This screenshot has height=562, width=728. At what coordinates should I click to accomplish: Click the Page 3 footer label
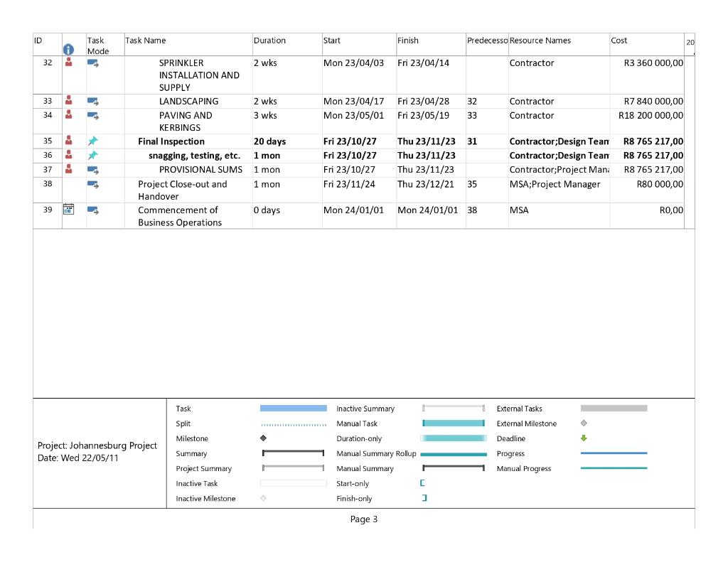(363, 519)
